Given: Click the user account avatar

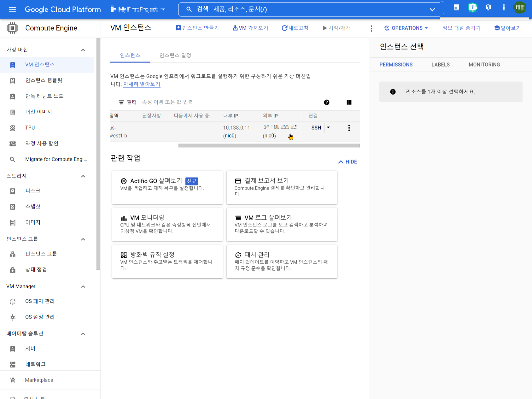Looking at the screenshot, I should [x=519, y=8].
